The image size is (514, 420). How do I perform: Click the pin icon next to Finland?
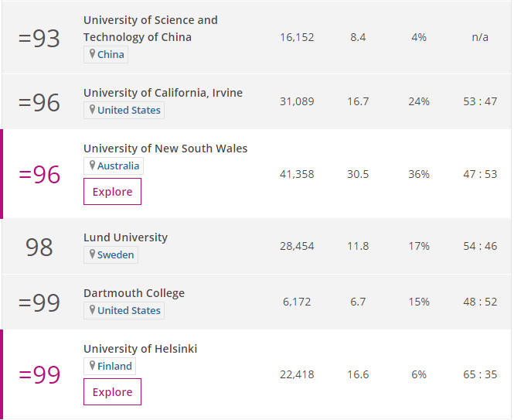(x=92, y=366)
